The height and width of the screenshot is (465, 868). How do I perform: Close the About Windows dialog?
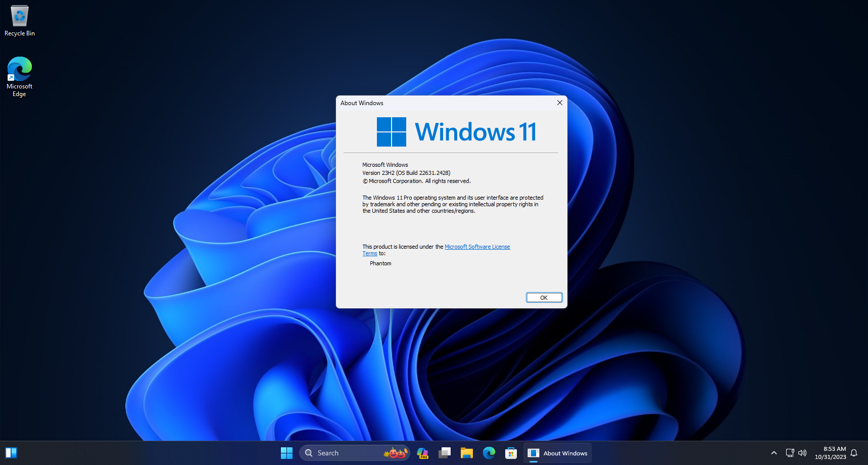[x=559, y=103]
